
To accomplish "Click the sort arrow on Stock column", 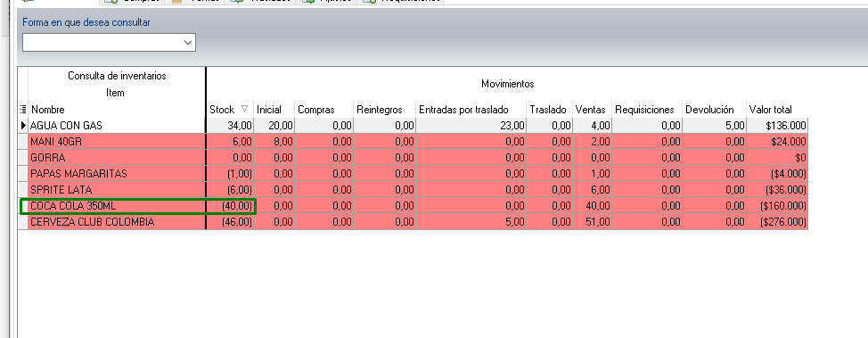I will pyautogui.click(x=245, y=109).
